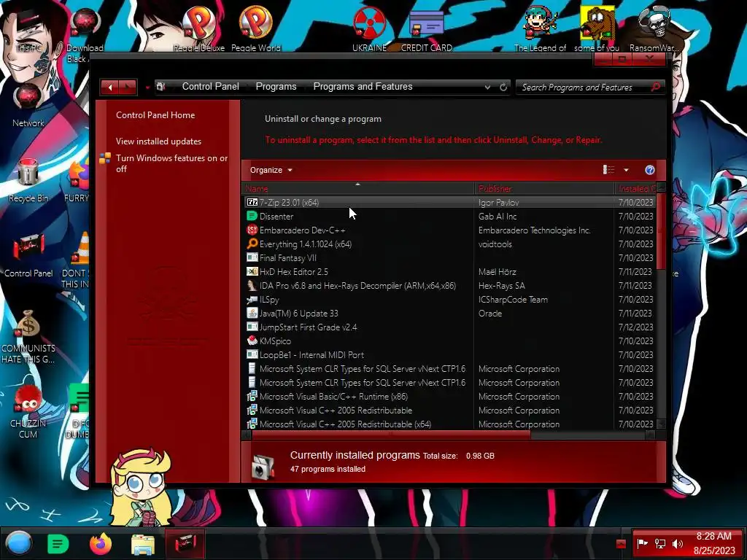Open The Legend of desktop icon
Image resolution: width=747 pixels, height=560 pixels.
[x=541, y=28]
